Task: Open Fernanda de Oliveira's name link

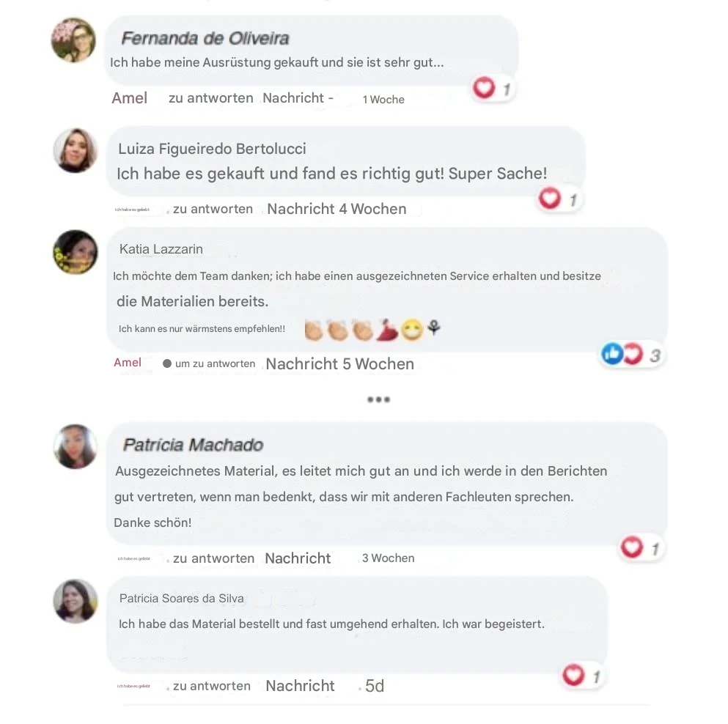Action: [205, 38]
